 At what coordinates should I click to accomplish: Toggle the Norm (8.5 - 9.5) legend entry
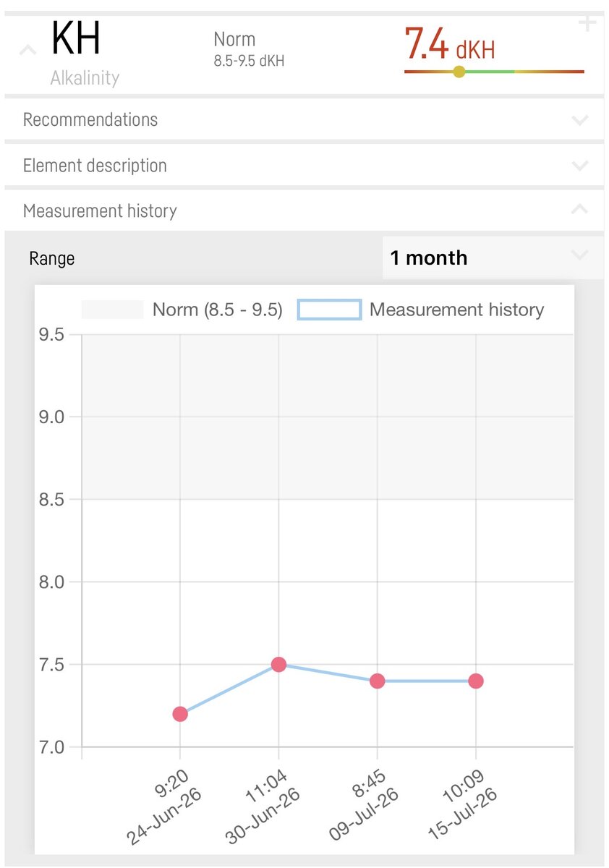click(182, 310)
